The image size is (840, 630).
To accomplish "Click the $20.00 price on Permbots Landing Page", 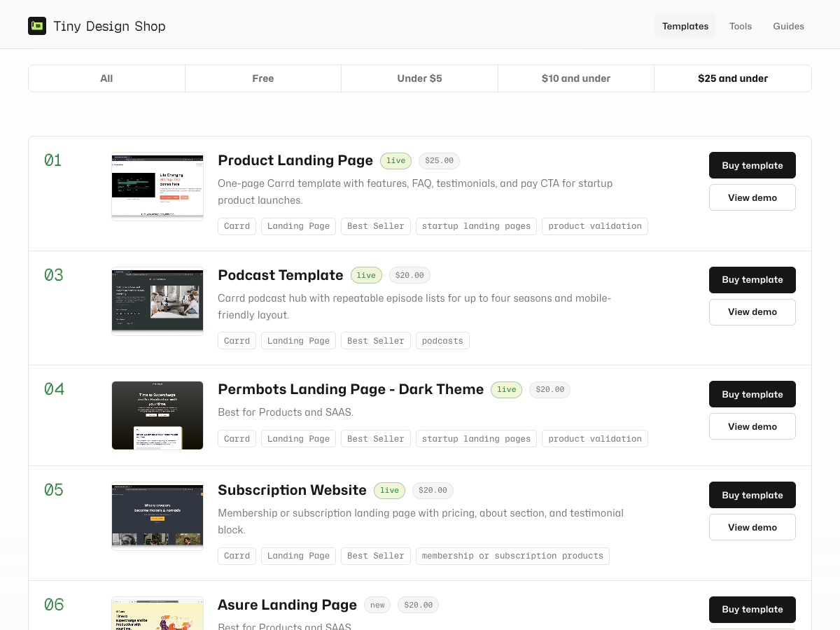I will (x=549, y=390).
